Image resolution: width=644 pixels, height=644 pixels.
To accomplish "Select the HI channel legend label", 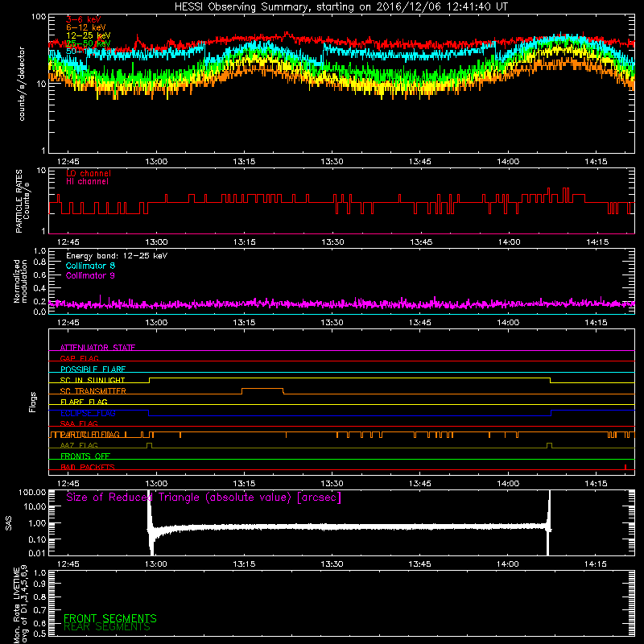I will (87, 182).
